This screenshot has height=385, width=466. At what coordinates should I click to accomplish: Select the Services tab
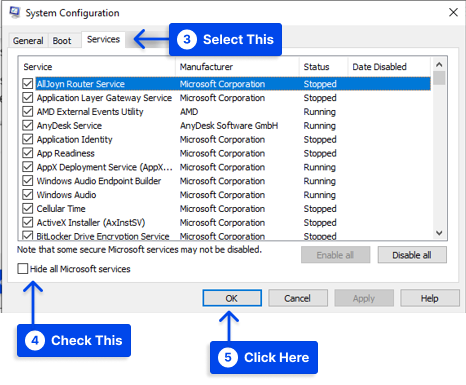[103, 39]
